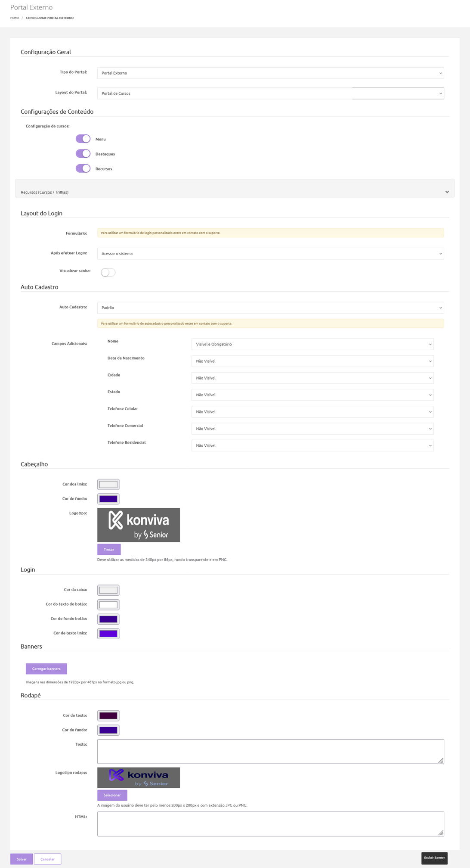The width and height of the screenshot is (470, 868).
Task: Disable the Destaques toggle
Action: [83, 154]
